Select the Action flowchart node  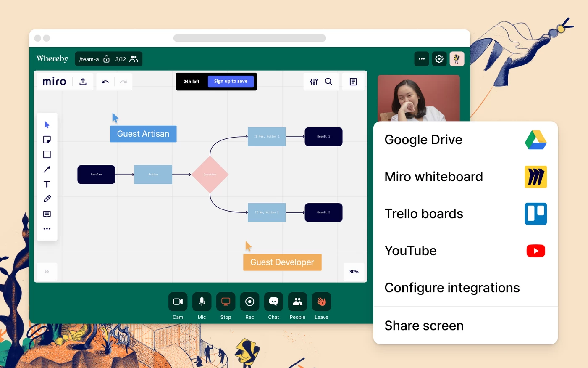(x=153, y=175)
